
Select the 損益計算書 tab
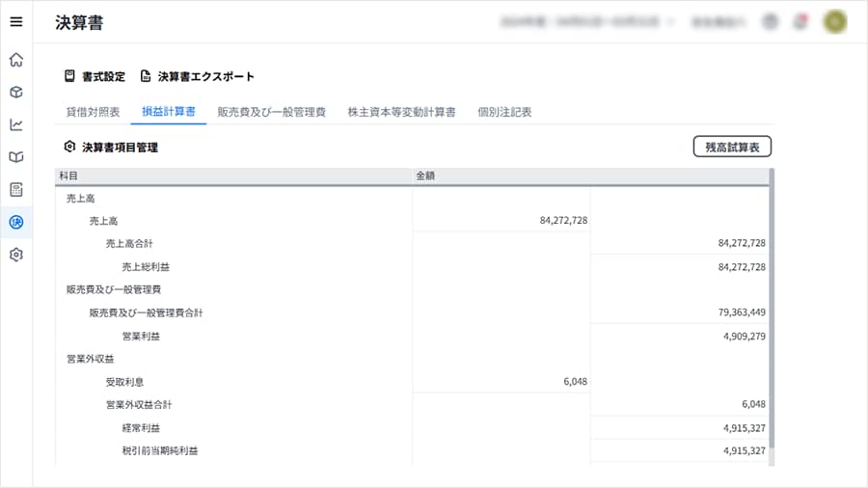coord(169,112)
